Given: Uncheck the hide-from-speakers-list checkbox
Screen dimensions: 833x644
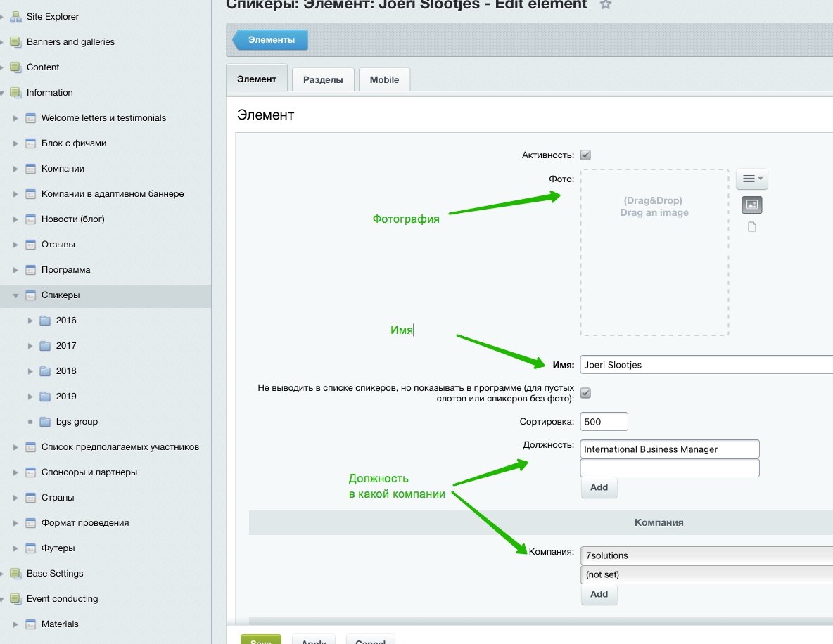Looking at the screenshot, I should pyautogui.click(x=585, y=393).
